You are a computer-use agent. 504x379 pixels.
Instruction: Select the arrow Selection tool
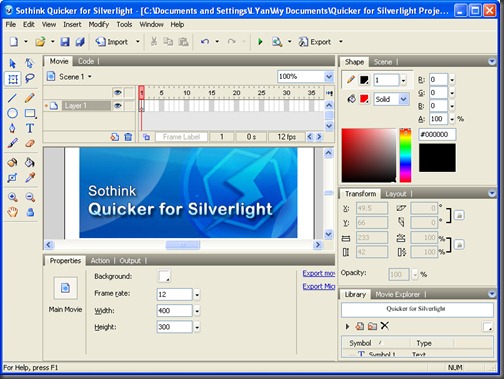pyautogui.click(x=13, y=63)
